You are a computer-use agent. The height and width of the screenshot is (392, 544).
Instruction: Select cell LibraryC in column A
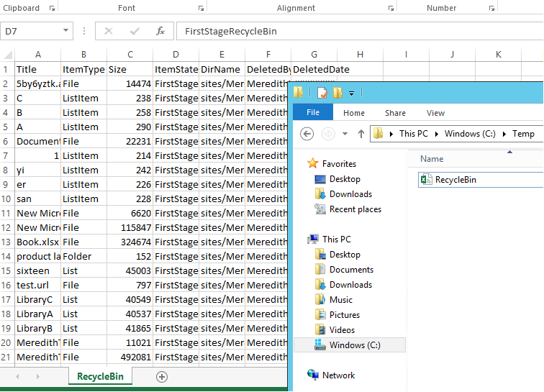[x=38, y=299]
